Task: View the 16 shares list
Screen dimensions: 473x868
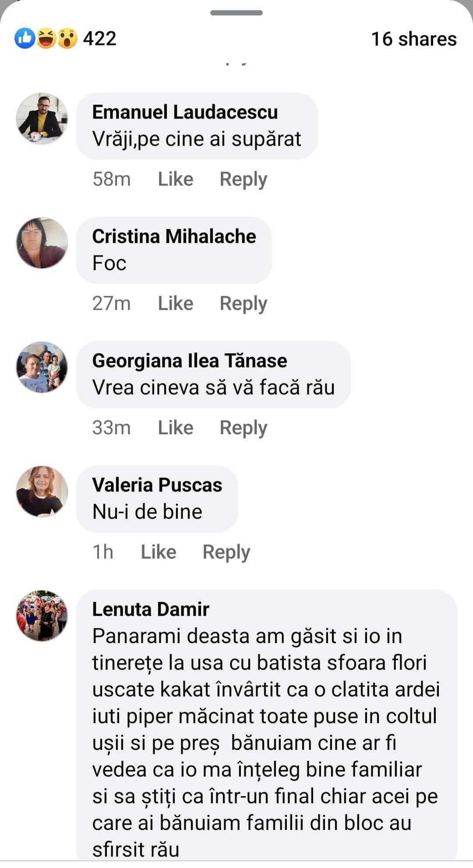Action: coord(414,39)
